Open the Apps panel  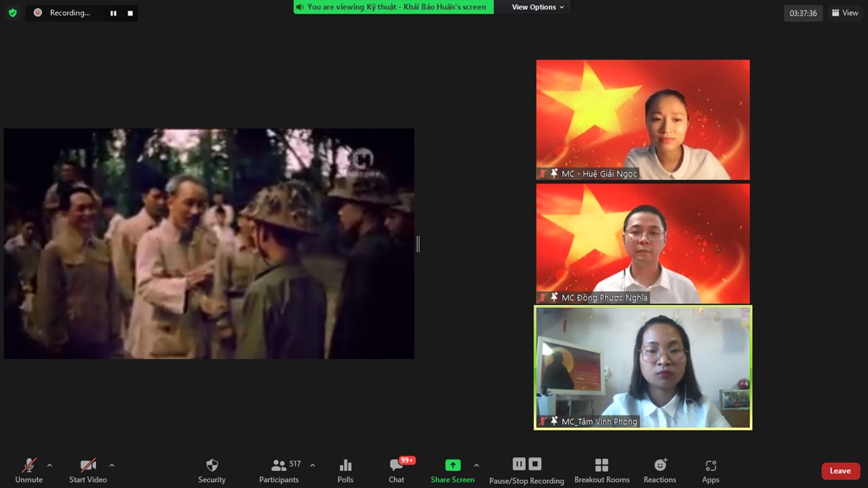pyautogui.click(x=711, y=470)
